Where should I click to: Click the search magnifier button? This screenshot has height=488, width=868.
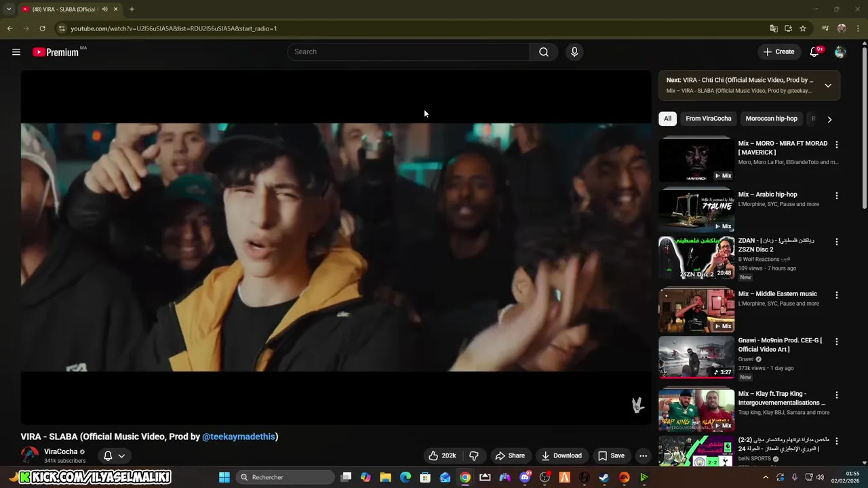544,52
